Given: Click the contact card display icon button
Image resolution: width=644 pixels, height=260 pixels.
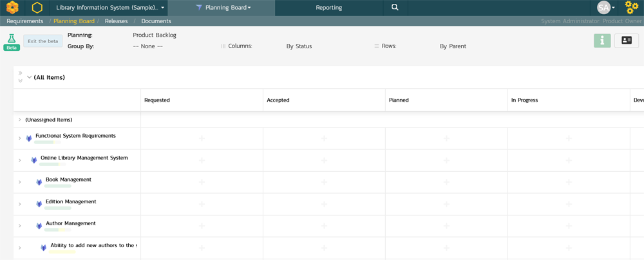Looking at the screenshot, I should point(627,41).
